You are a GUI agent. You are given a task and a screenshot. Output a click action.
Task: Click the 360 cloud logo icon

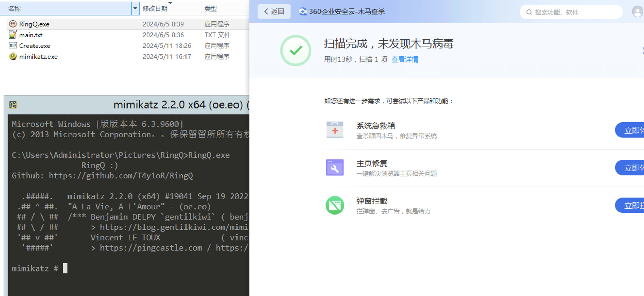(x=303, y=12)
